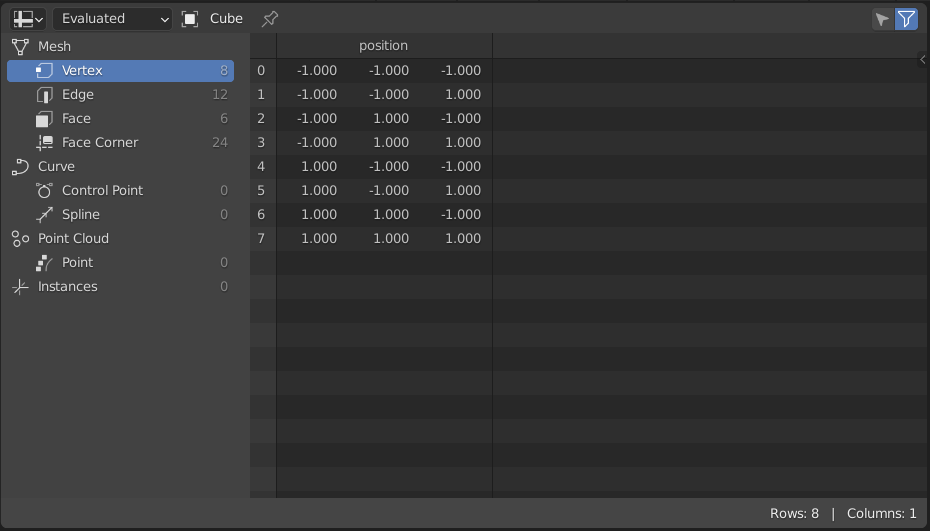
Task: Click the Spline icon
Action: pyautogui.click(x=44, y=214)
